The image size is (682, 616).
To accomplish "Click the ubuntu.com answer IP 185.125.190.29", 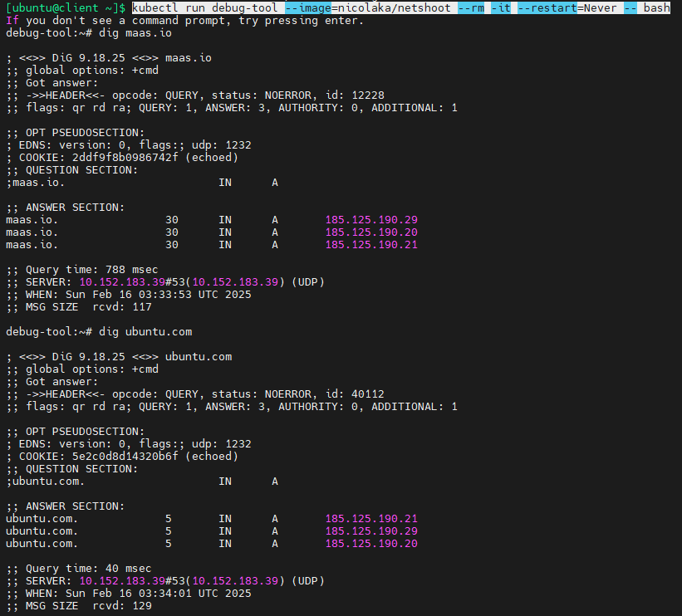I will click(371, 530).
